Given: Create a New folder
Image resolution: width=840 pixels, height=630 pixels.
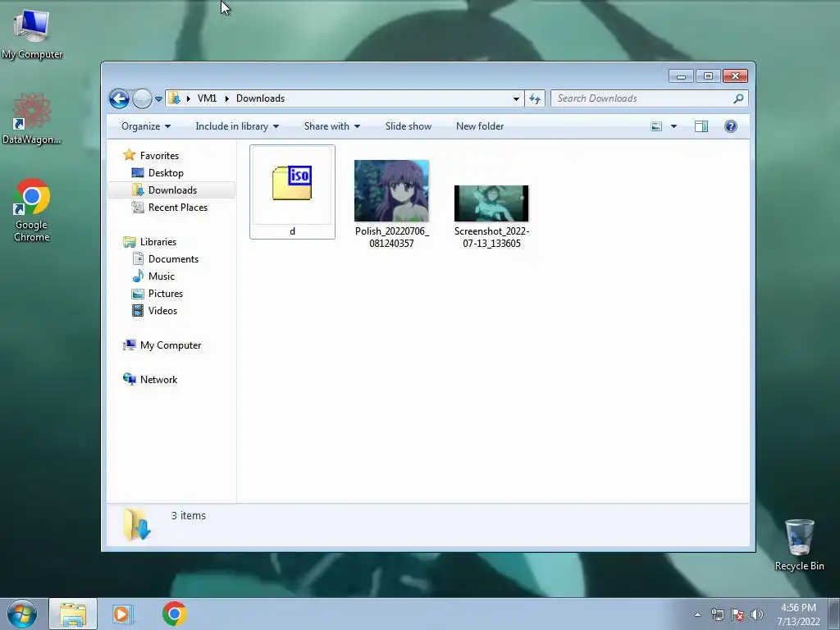Looking at the screenshot, I should pyautogui.click(x=479, y=126).
